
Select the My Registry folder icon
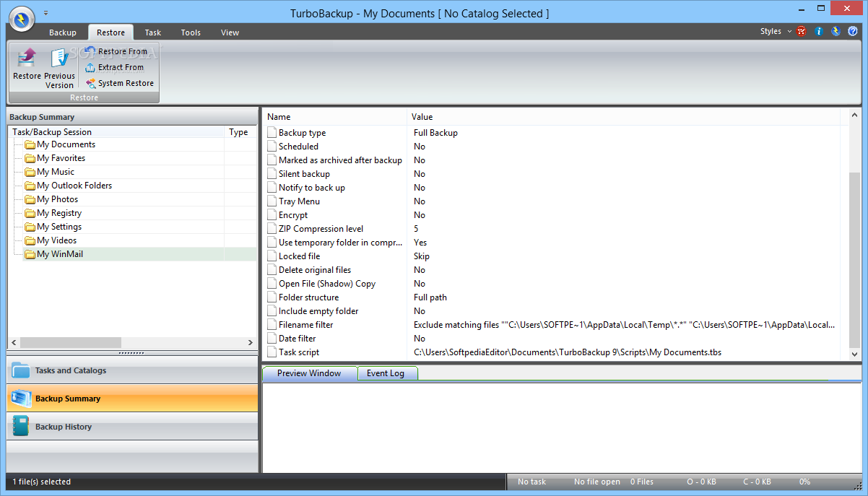(30, 213)
